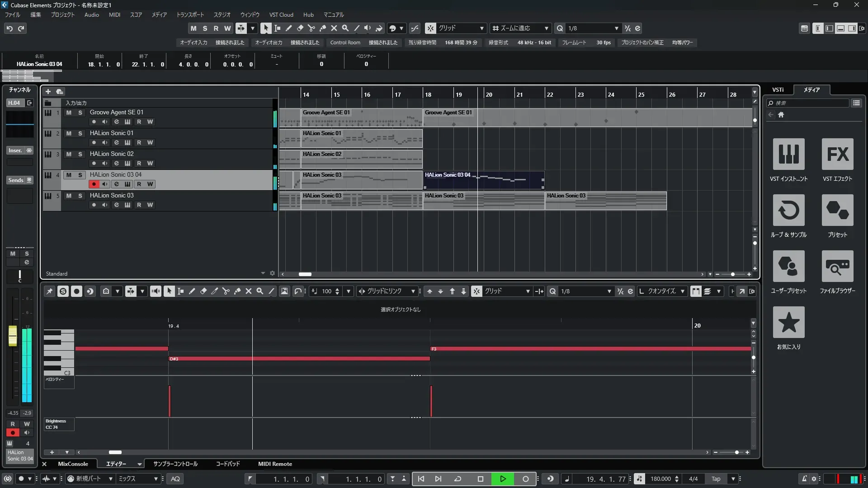Disable record on HALion Sonic 03 04 track
This screenshot has width=868, height=488.
94,184
